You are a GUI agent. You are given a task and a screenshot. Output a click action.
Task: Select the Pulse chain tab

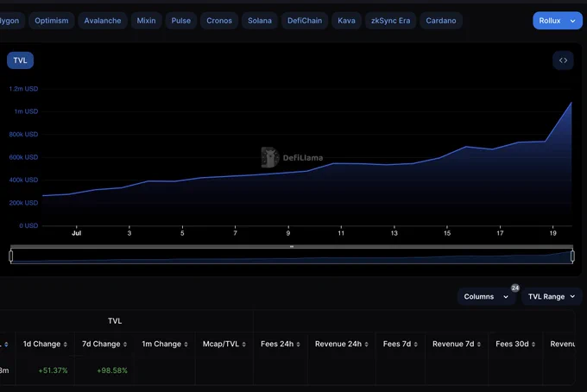(180, 21)
